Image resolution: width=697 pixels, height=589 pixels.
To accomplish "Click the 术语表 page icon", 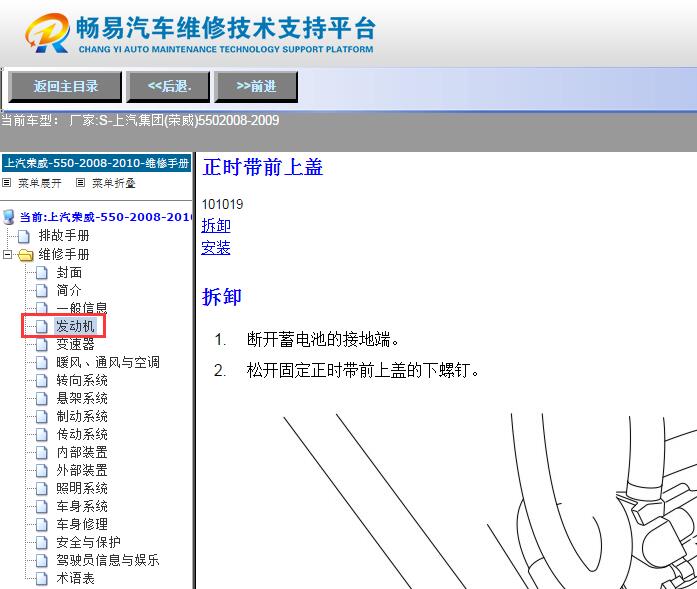I will click(41, 579).
